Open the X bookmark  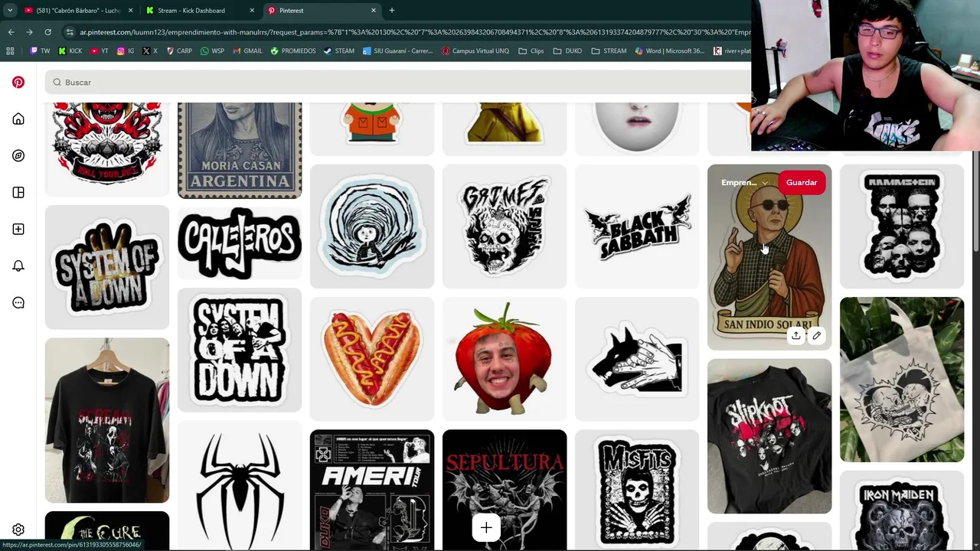pyautogui.click(x=150, y=51)
